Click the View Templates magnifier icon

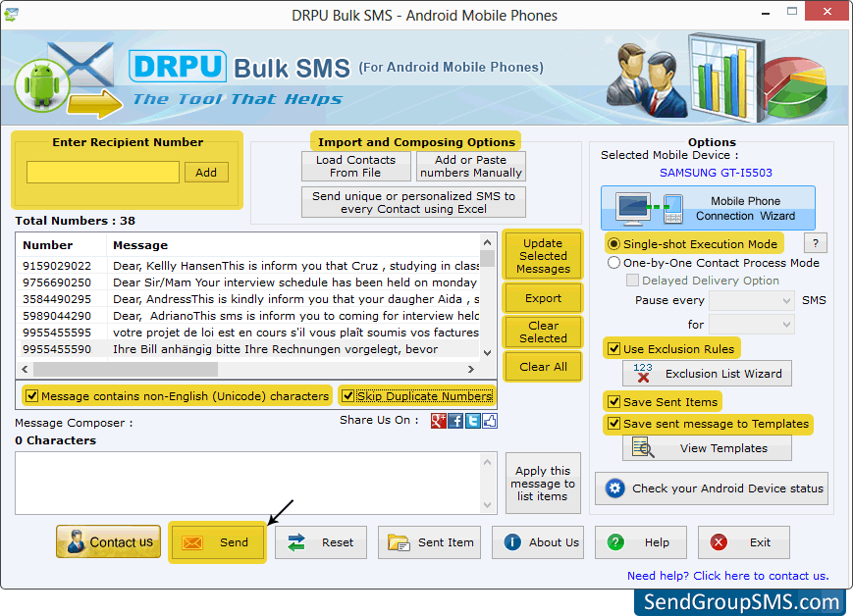[x=643, y=447]
